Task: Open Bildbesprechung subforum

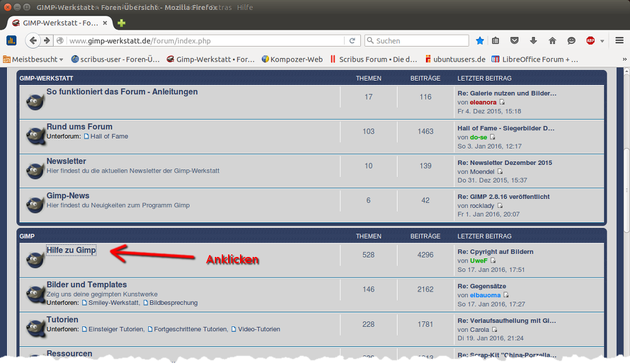Action: tap(174, 302)
